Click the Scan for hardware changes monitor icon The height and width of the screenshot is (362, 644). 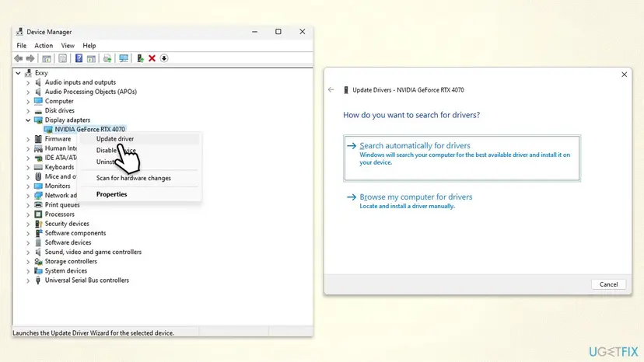click(123, 58)
